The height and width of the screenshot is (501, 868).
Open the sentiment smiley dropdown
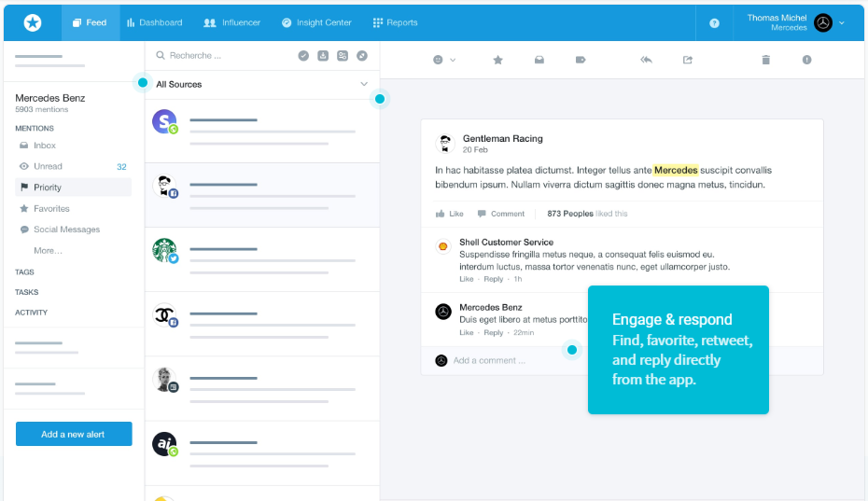[x=444, y=60]
